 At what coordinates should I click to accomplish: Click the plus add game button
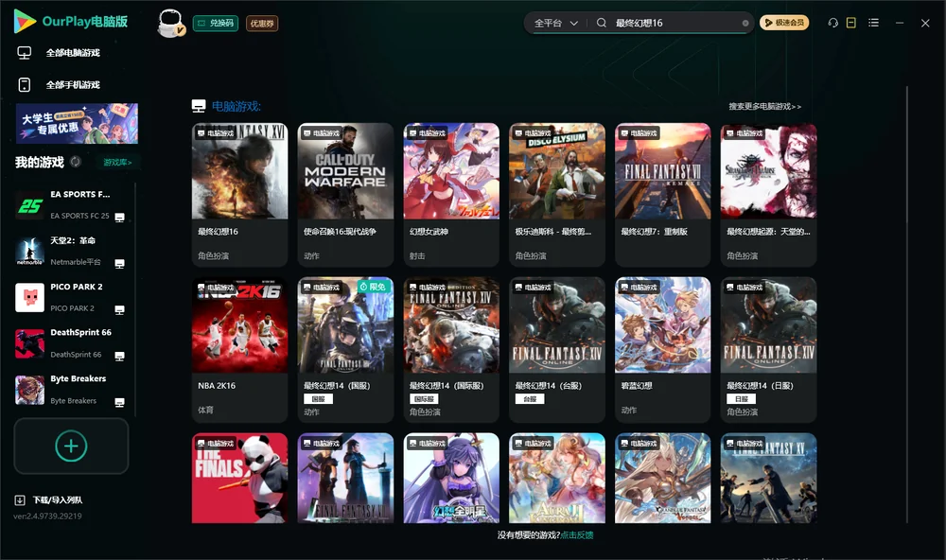pos(71,446)
